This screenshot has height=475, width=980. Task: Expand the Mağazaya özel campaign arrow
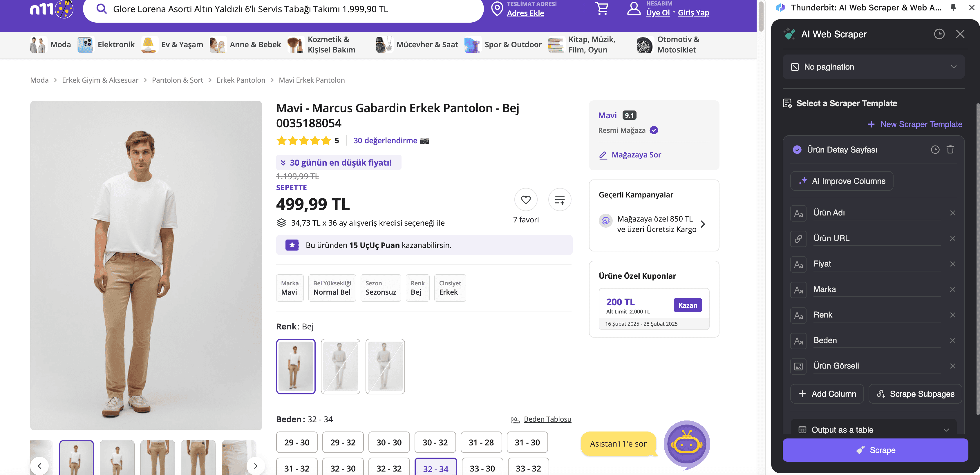(703, 224)
